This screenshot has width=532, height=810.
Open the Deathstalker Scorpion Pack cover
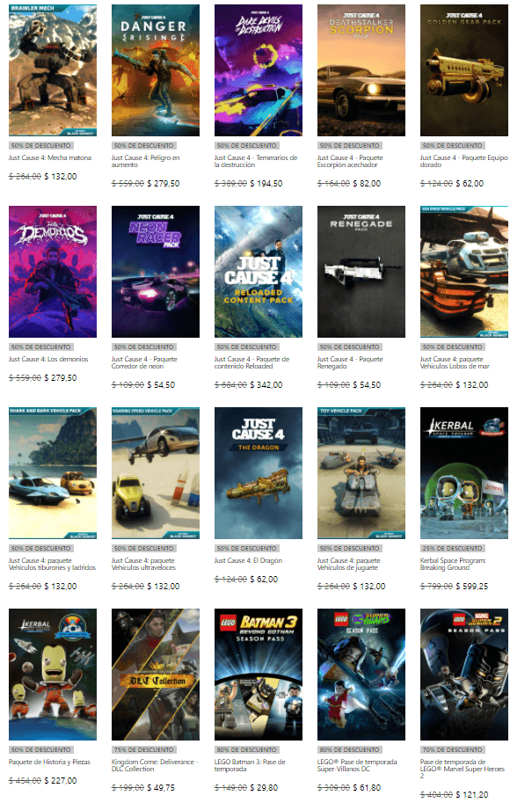click(x=361, y=70)
